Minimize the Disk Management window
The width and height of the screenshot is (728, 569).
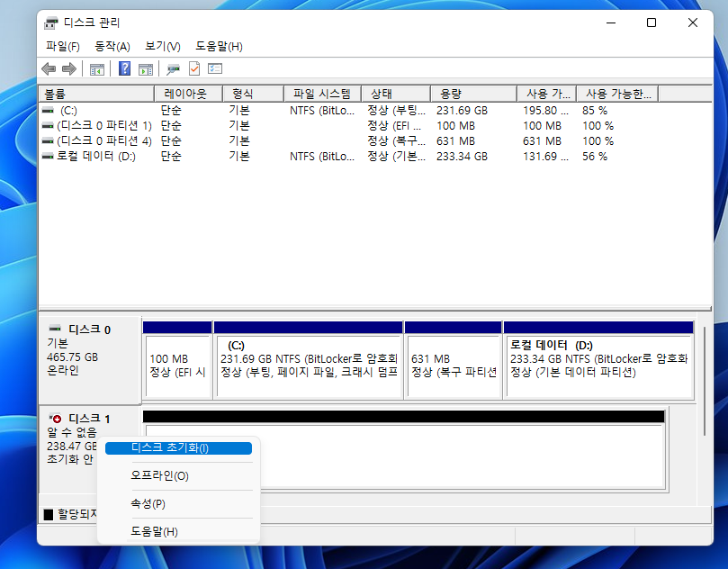(x=611, y=23)
